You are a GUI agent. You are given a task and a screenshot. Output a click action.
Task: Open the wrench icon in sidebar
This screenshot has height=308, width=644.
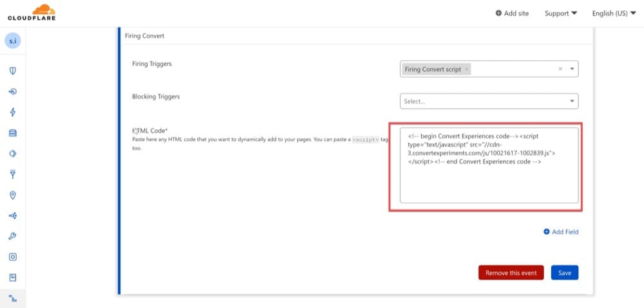pos(12,236)
